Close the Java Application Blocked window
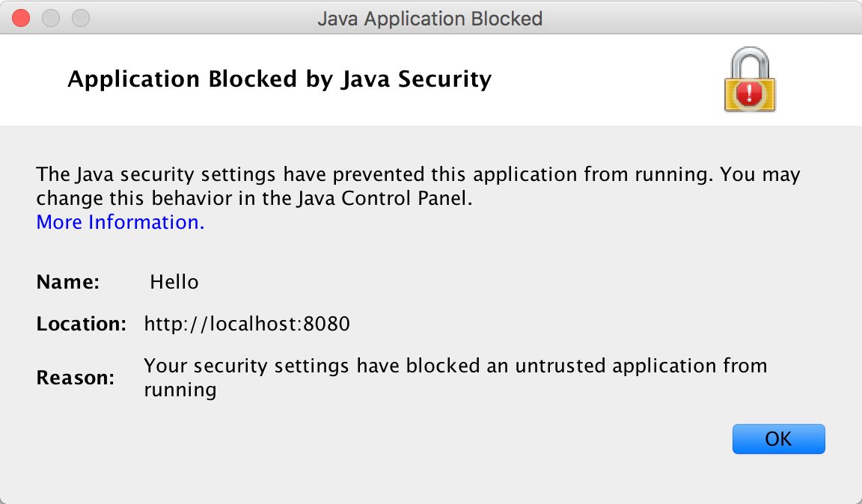The image size is (862, 504). (x=21, y=18)
